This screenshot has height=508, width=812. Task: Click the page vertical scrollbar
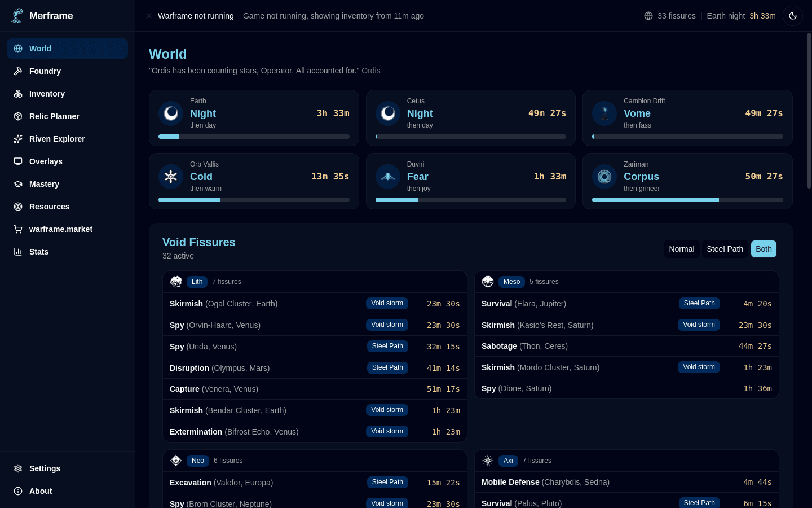pos(809,111)
